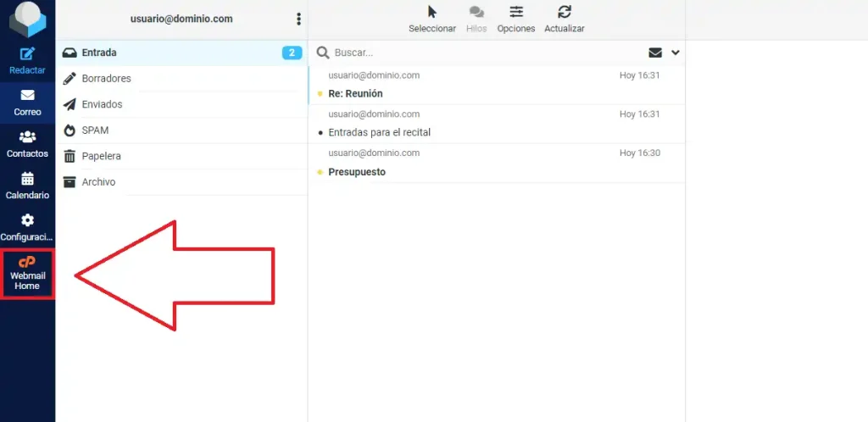Open the Correo mail section
868x422 pixels.
coord(27,102)
